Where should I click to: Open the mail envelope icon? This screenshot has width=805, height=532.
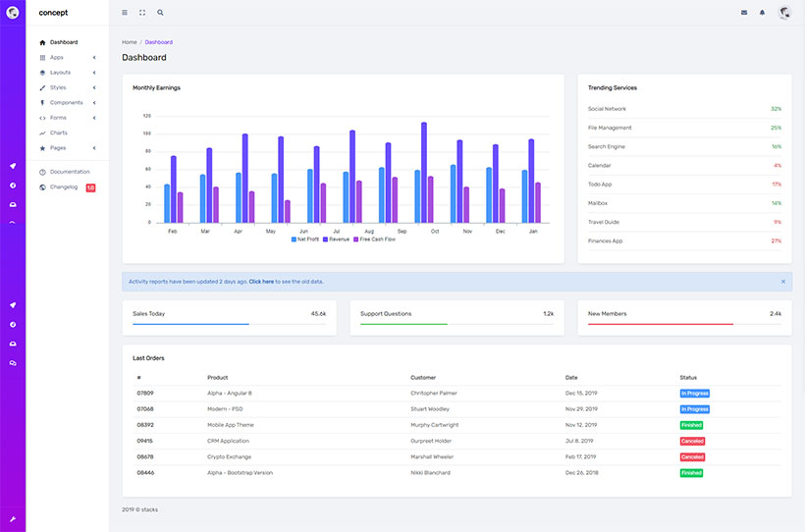(744, 13)
